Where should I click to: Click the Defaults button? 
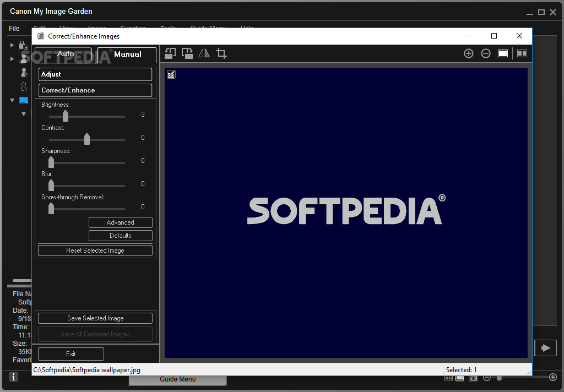(121, 236)
